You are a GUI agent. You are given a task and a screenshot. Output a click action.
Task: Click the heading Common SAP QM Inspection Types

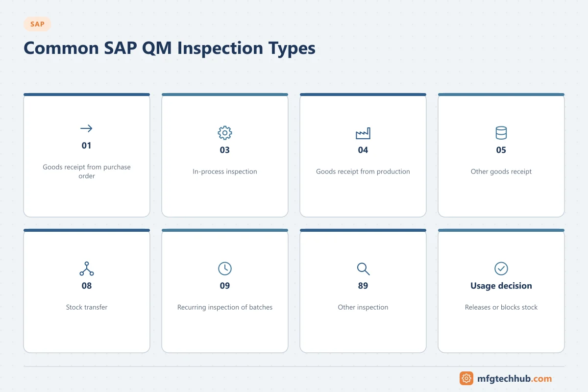(x=170, y=49)
